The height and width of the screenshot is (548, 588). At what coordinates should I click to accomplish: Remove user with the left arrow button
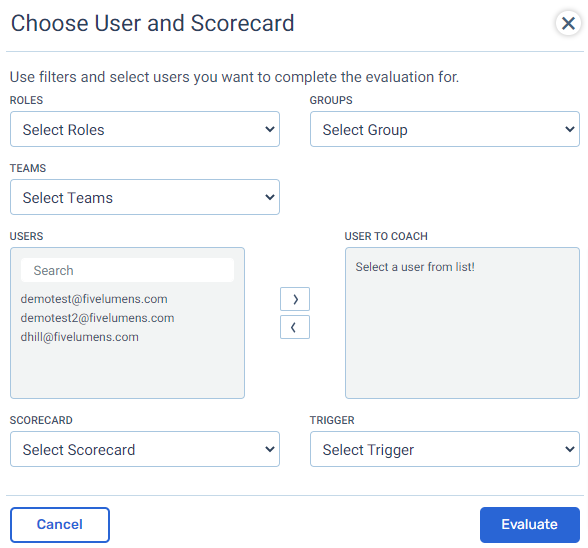coord(295,327)
